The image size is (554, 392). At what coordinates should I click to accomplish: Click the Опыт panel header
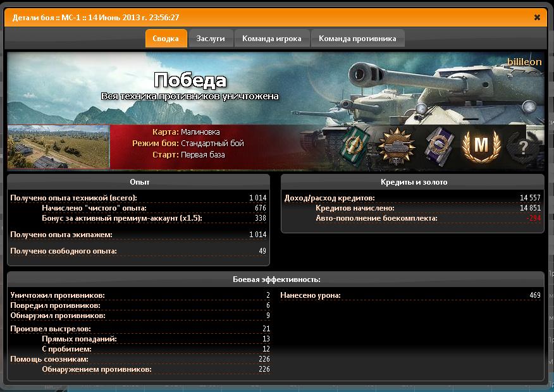139,182
